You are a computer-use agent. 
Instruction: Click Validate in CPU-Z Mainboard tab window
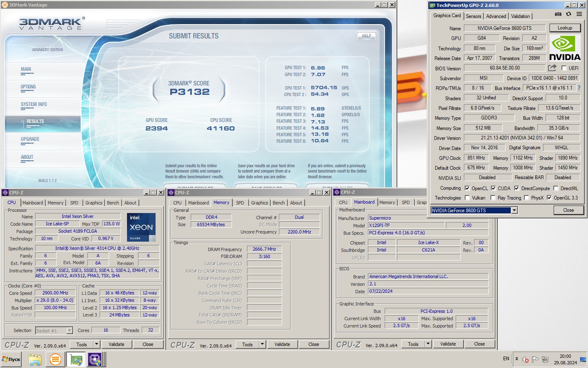448,344
